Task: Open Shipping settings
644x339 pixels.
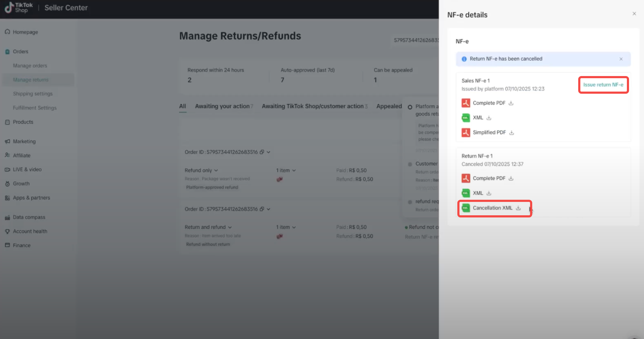Action: click(33, 94)
